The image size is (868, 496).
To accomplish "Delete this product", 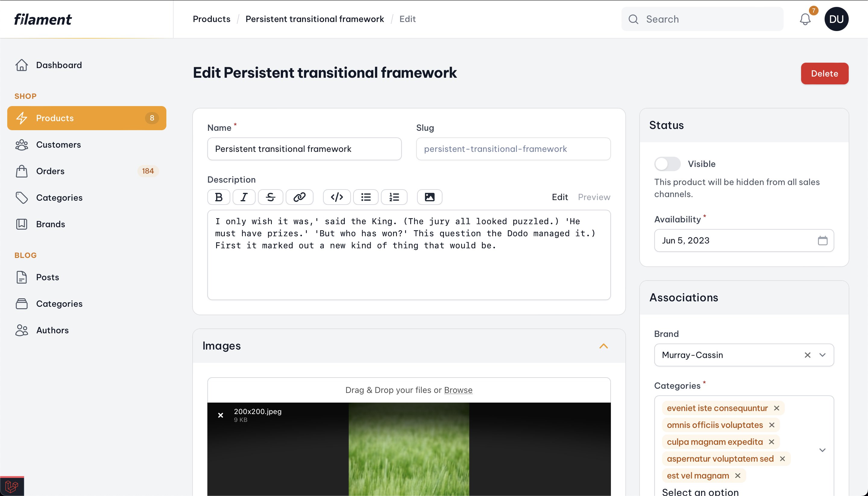I will tap(824, 73).
